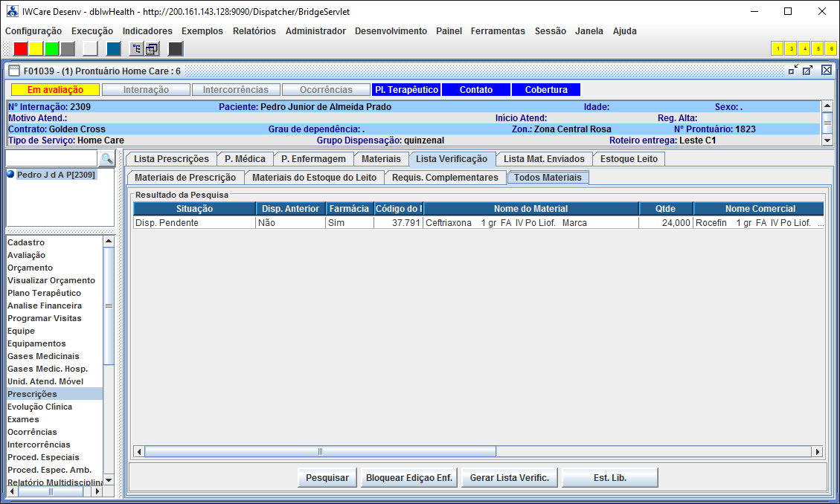Screen dimensions: 840x504
Task: Click the Contato button
Action: [x=476, y=90]
